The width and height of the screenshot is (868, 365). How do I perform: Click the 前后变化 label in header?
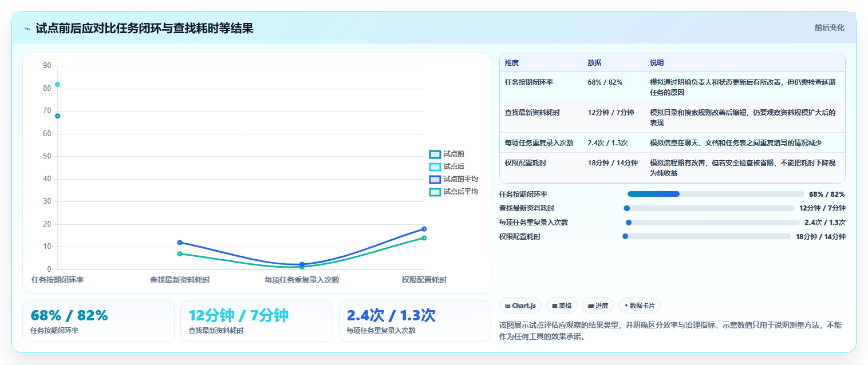829,27
